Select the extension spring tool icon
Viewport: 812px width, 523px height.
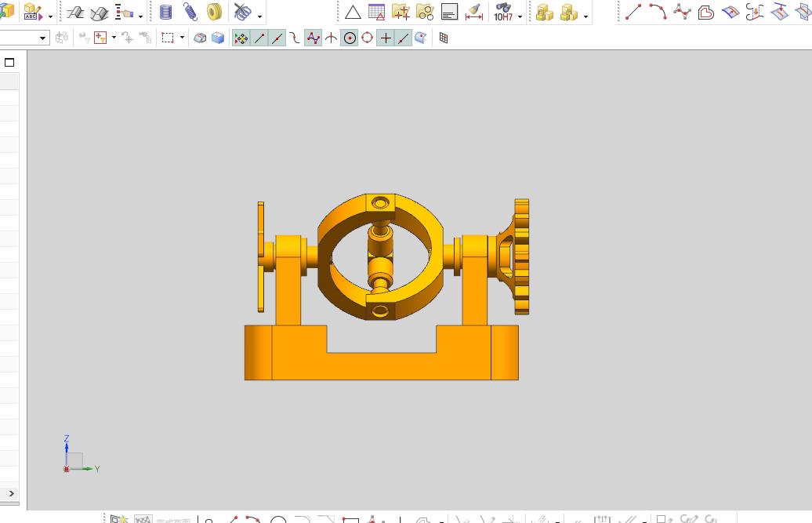[x=190, y=12]
